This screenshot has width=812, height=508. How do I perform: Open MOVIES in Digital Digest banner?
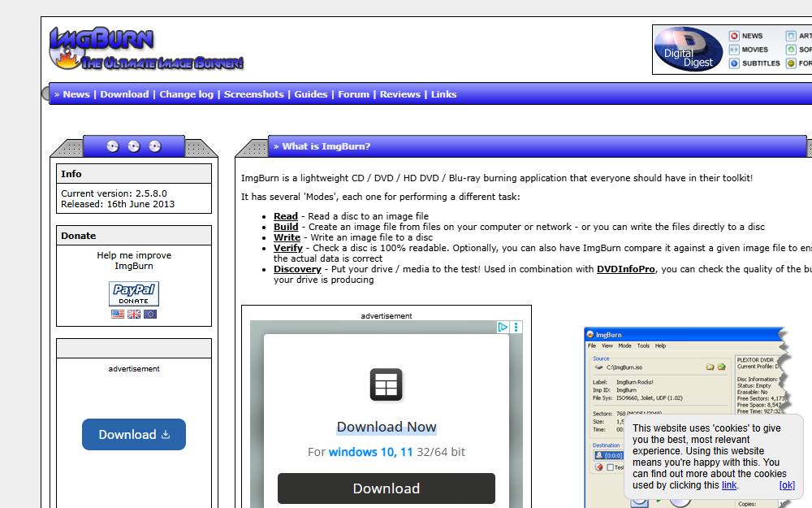click(754, 50)
